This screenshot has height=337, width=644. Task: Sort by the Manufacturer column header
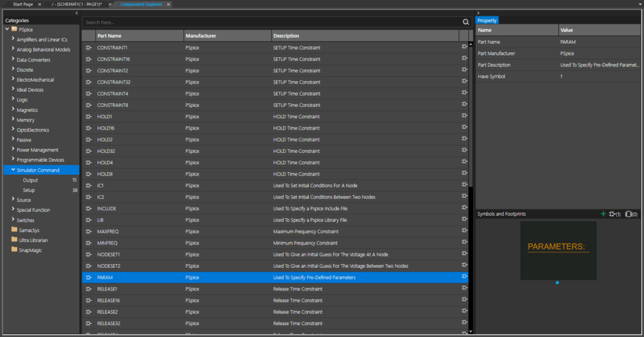coord(227,36)
